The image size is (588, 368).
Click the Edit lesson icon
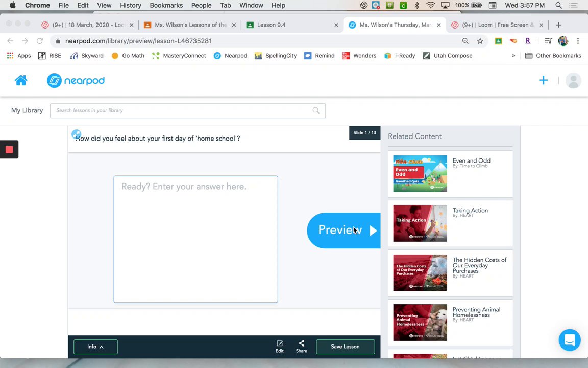[x=280, y=346]
